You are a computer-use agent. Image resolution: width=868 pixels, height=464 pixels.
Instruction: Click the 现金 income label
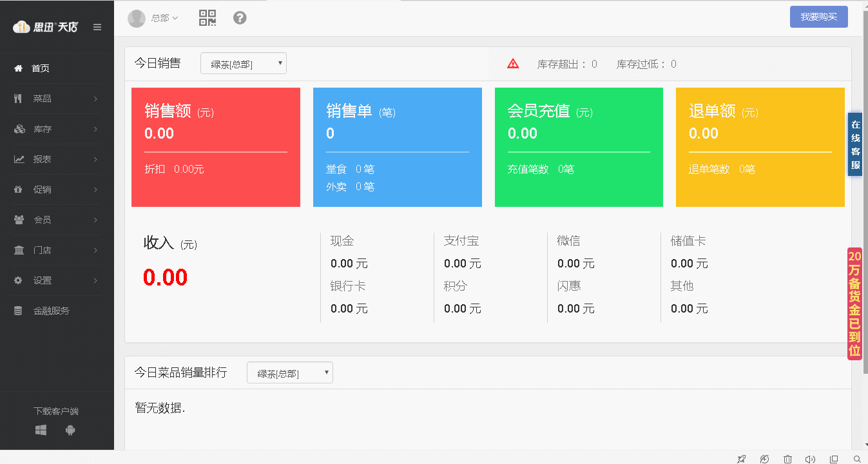[342, 241]
